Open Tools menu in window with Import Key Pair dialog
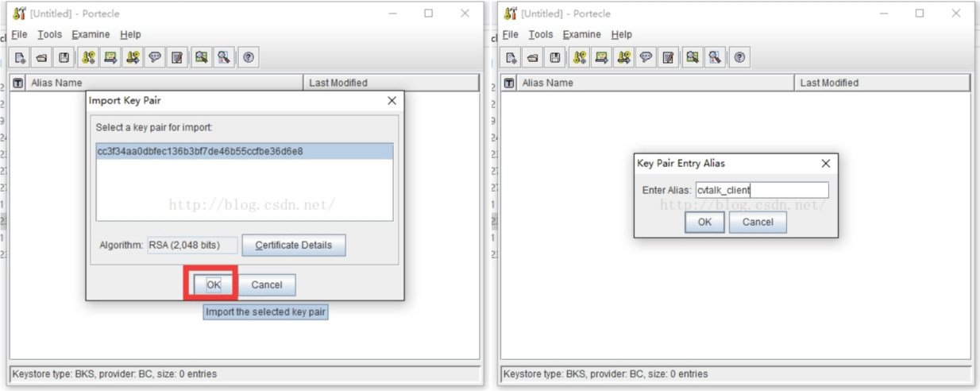Screen dimensions: 980x391 pyautogui.click(x=49, y=35)
